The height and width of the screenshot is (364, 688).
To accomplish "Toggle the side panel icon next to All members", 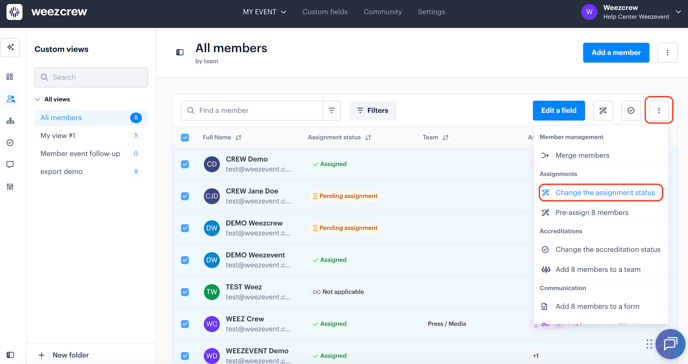I will tap(180, 52).
